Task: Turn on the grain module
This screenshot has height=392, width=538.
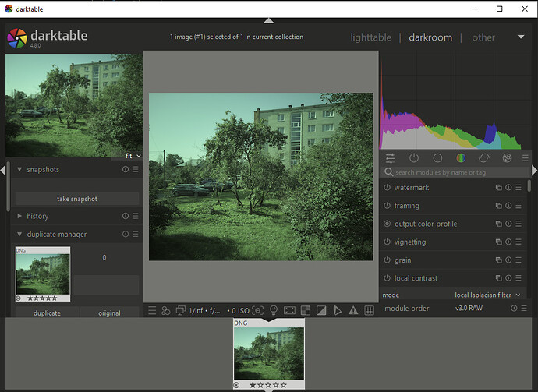Action: [388, 260]
